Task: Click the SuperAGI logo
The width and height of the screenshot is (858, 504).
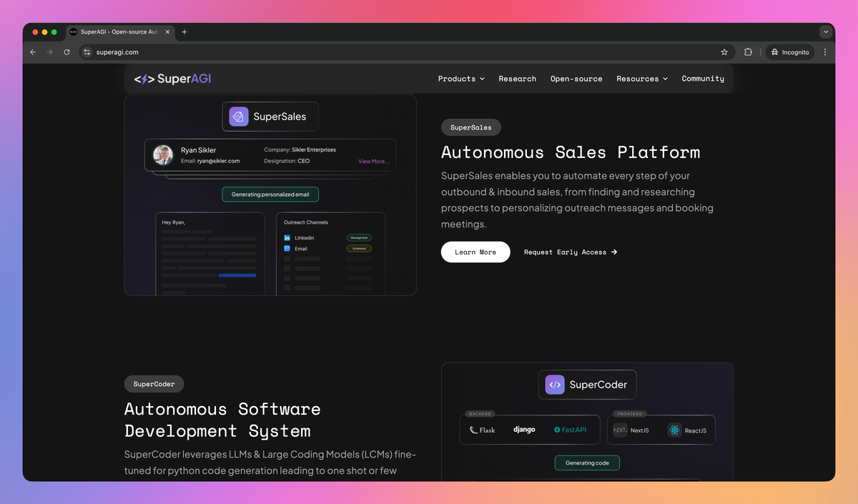Action: [172, 79]
